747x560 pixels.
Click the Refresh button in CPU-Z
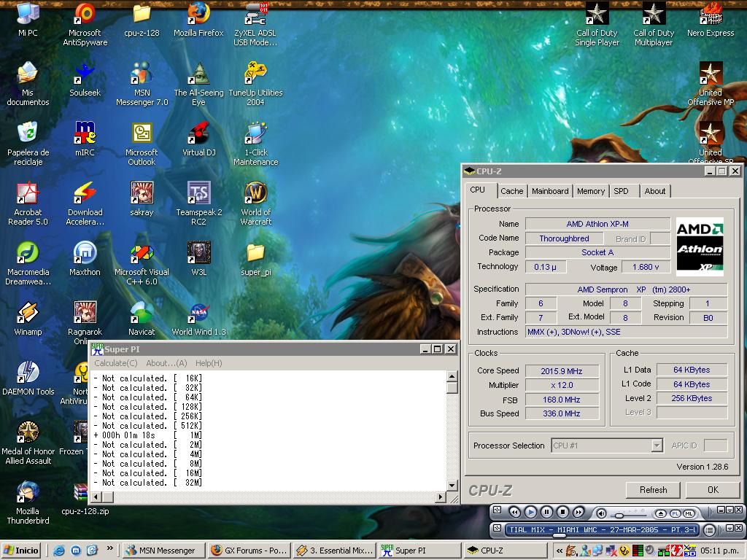(x=653, y=490)
